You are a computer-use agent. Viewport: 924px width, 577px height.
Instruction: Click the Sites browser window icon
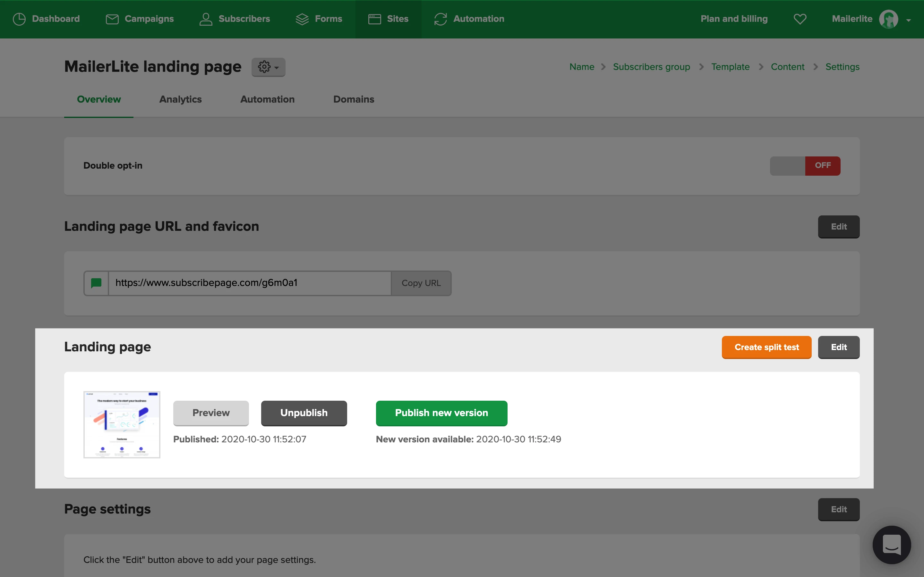point(374,19)
